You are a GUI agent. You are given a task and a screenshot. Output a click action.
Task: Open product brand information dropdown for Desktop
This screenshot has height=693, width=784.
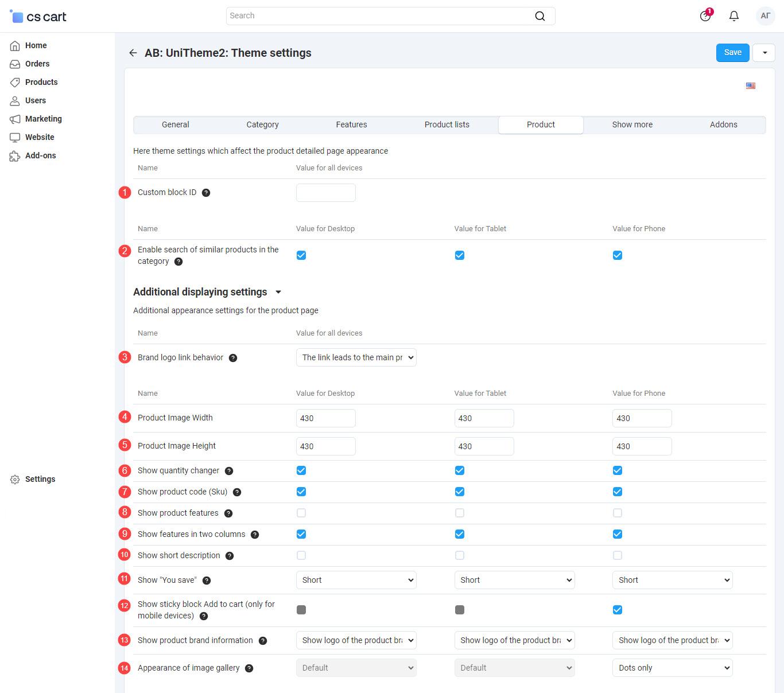click(356, 640)
